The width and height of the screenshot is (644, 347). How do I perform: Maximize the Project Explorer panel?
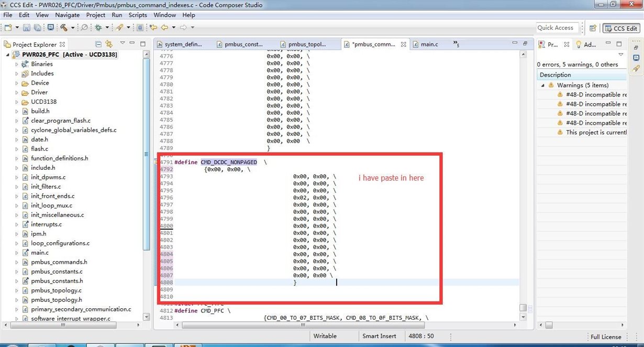142,44
